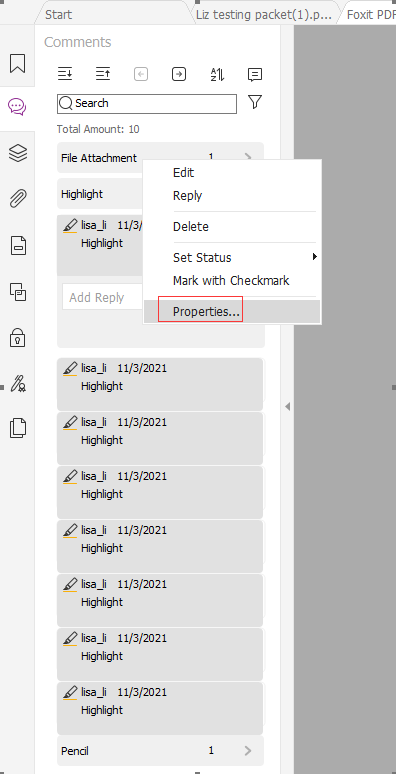Open the Attachments paperclip panel
396x774 pixels.
point(17,198)
